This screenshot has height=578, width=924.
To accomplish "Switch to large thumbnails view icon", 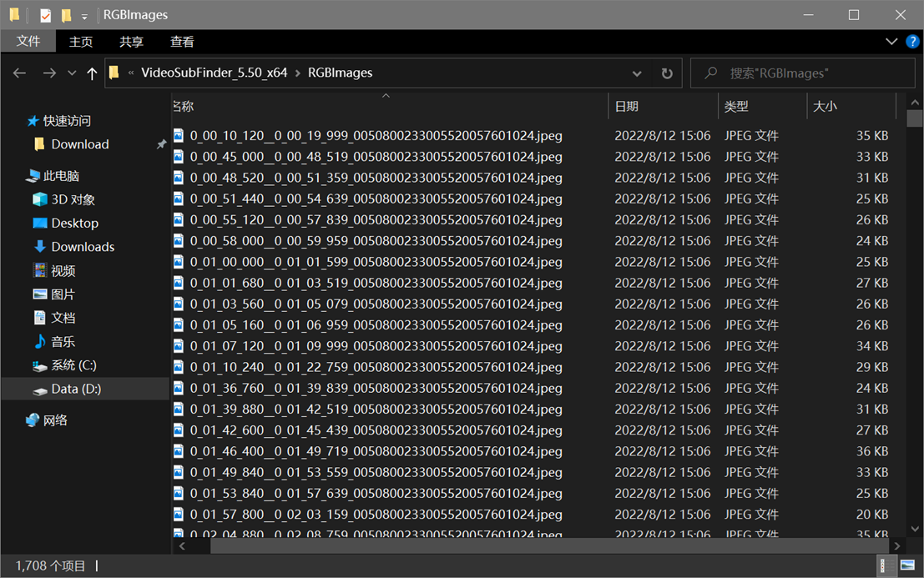I will [x=907, y=565].
